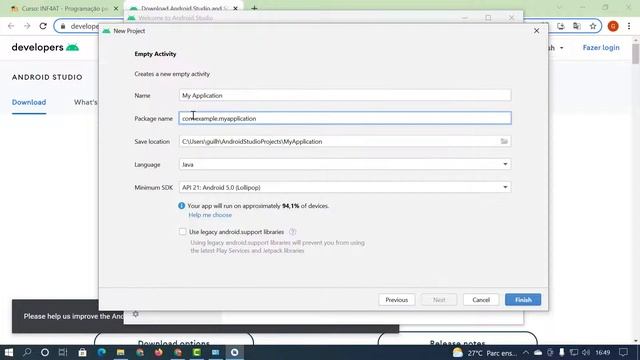Open the Windows Start menu
Screen dimensions: 640x360
[9, 352]
